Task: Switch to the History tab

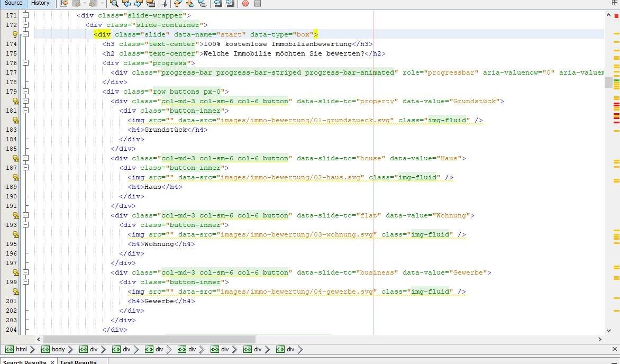Action: pyautogui.click(x=40, y=3)
